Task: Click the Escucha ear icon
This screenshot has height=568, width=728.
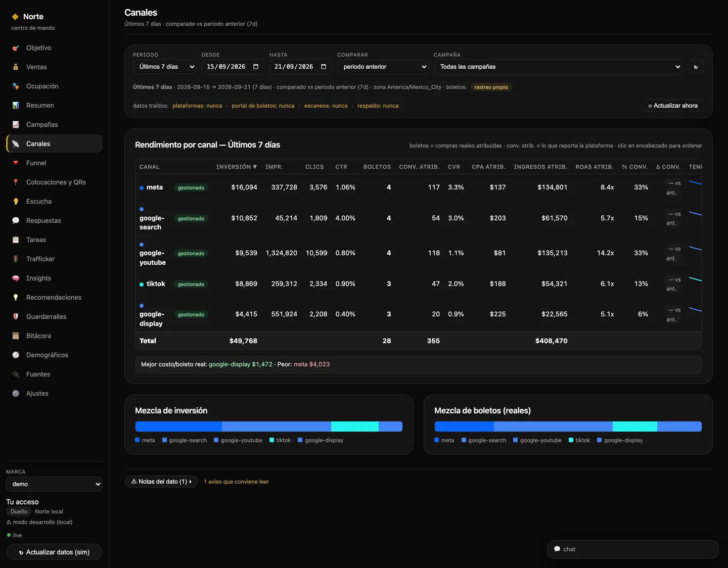Action: point(16,202)
